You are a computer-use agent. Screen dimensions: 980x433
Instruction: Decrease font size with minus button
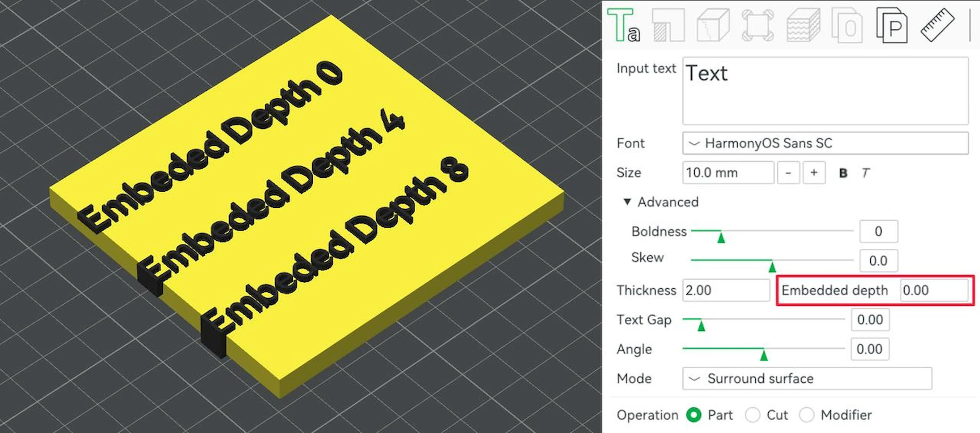click(x=788, y=173)
